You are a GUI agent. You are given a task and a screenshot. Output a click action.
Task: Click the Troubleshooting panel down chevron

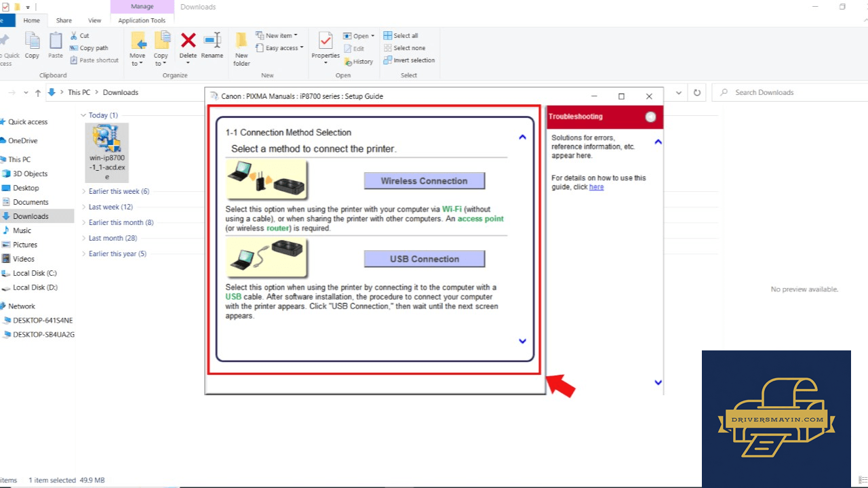[658, 382]
